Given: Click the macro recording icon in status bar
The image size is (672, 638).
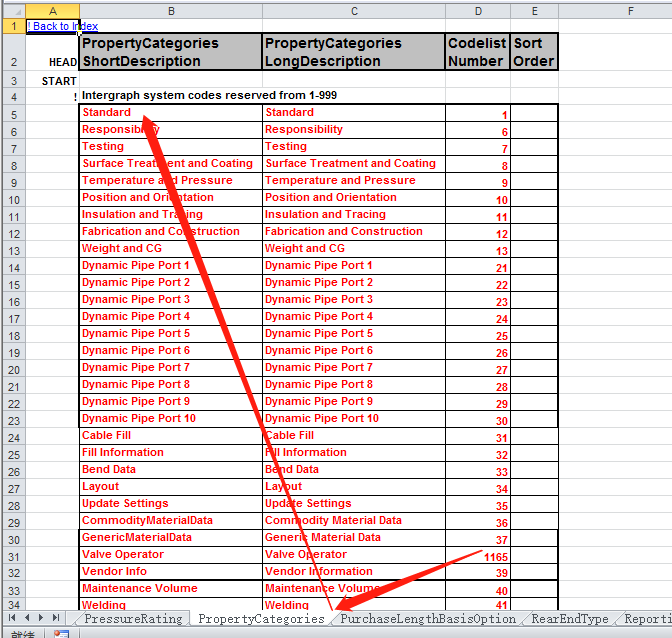Looking at the screenshot, I should click(61, 634).
